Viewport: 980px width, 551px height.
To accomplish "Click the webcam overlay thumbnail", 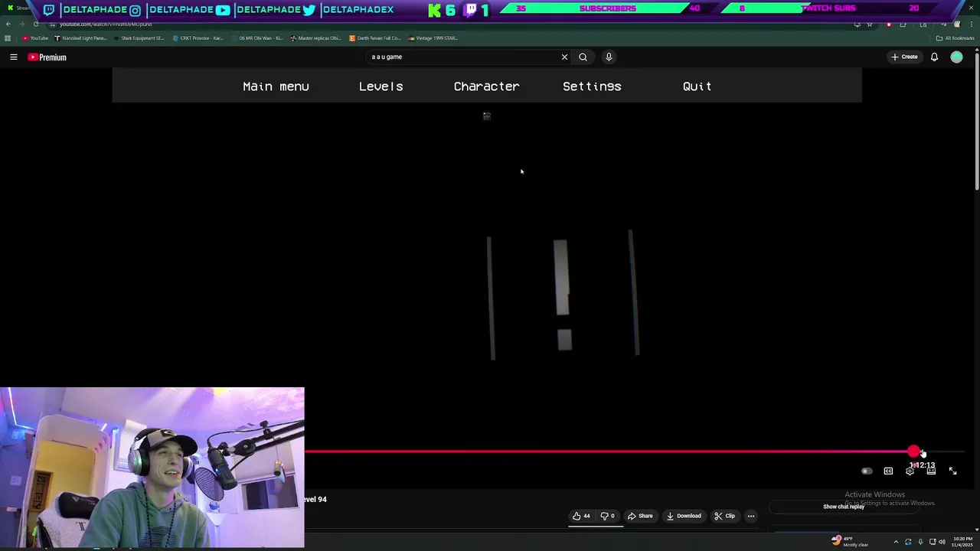I will click(152, 468).
